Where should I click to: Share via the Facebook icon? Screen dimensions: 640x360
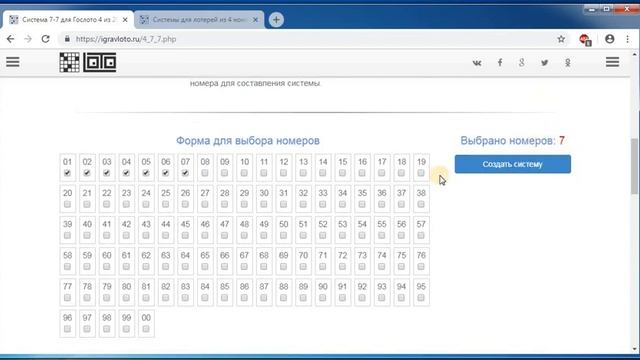pyautogui.click(x=500, y=63)
